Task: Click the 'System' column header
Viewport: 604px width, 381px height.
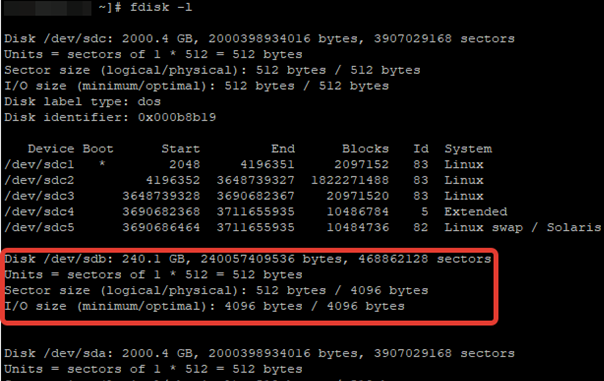Action: click(x=468, y=149)
